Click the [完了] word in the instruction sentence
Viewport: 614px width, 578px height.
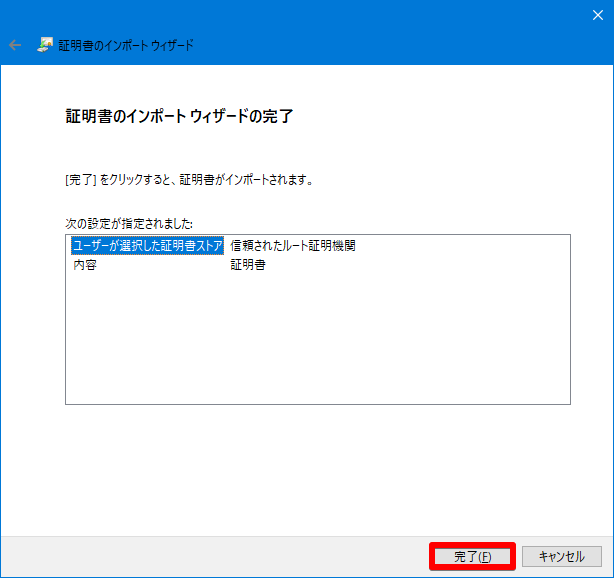[x=80, y=181]
